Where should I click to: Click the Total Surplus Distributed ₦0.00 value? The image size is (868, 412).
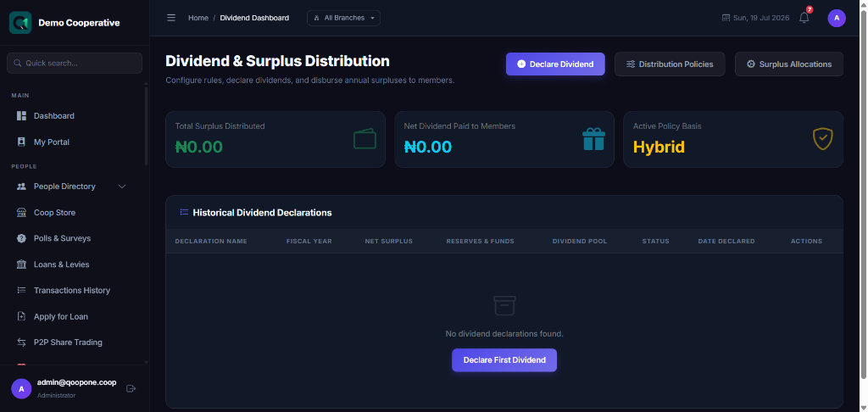coord(198,148)
